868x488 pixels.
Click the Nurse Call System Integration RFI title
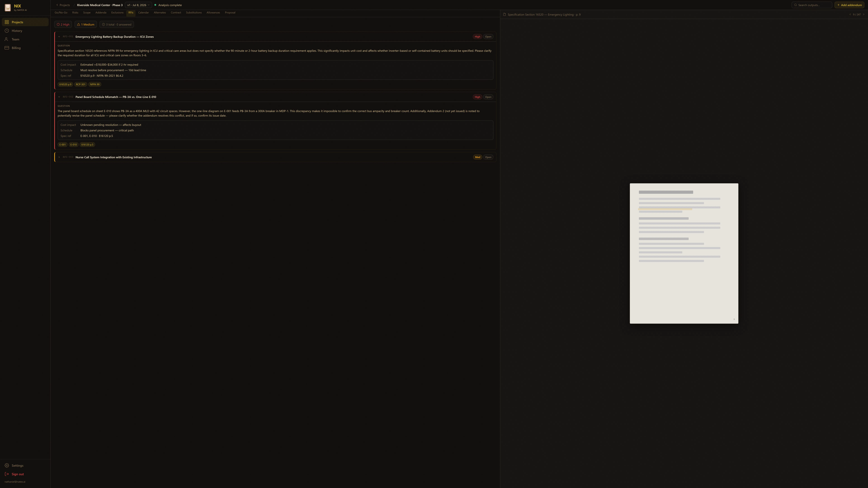[114, 157]
